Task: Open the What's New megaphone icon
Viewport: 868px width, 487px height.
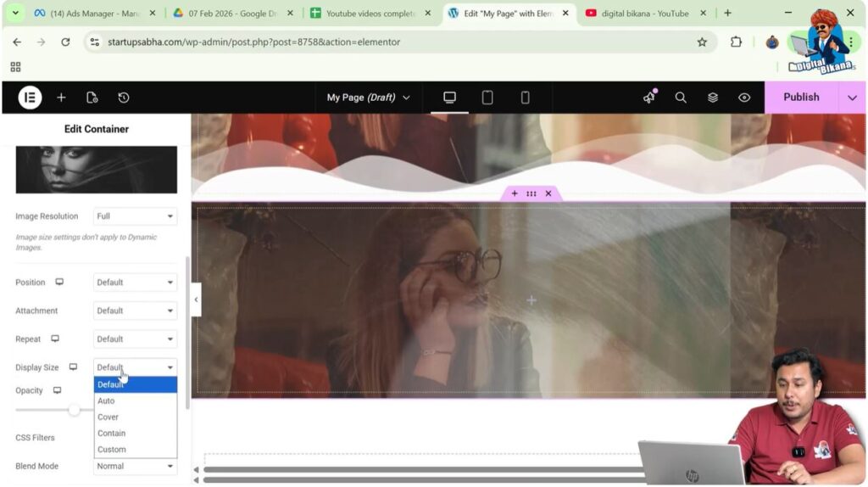Action: [649, 98]
